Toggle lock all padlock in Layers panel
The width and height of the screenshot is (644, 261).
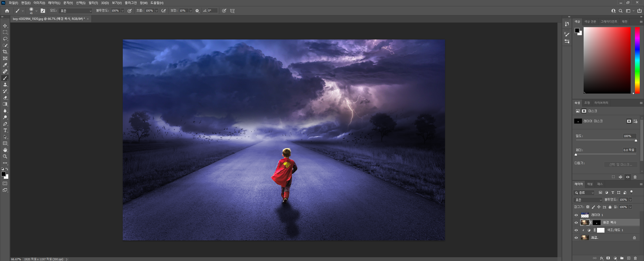[x=610, y=207]
